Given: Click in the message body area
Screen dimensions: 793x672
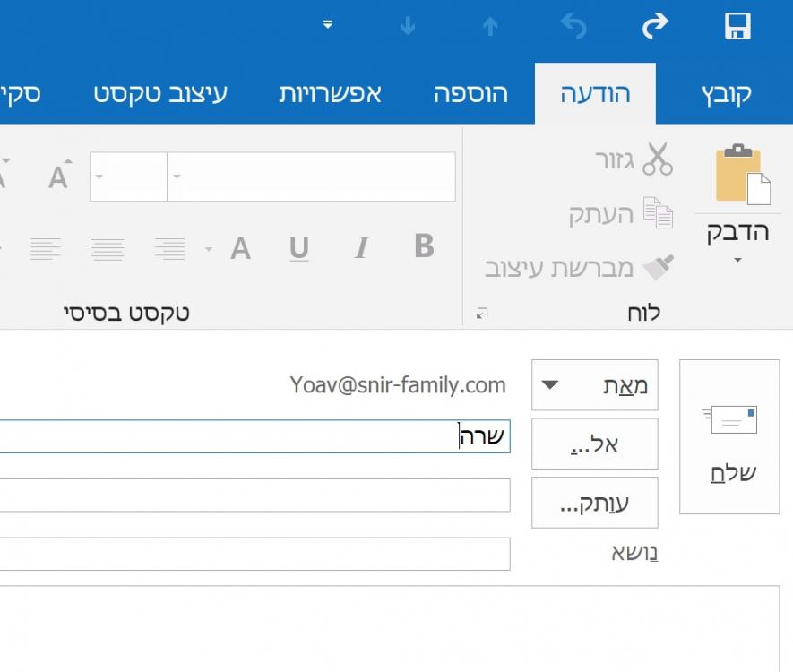Looking at the screenshot, I should pyautogui.click(x=390, y=629).
